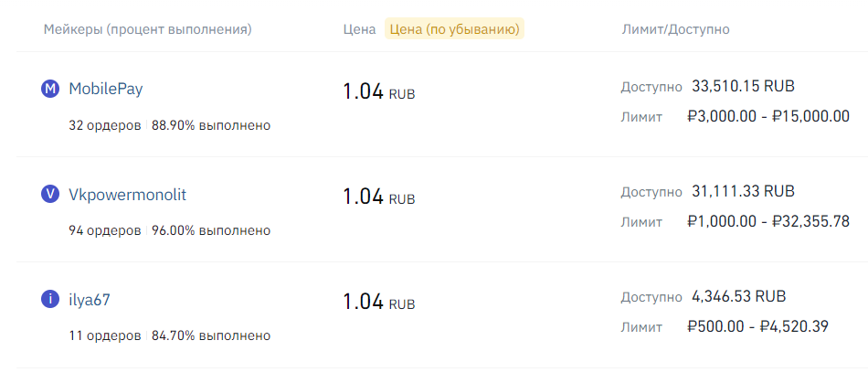Click ilya67's 1.04 RUB price
This screenshot has width=868, height=383.
click(378, 302)
